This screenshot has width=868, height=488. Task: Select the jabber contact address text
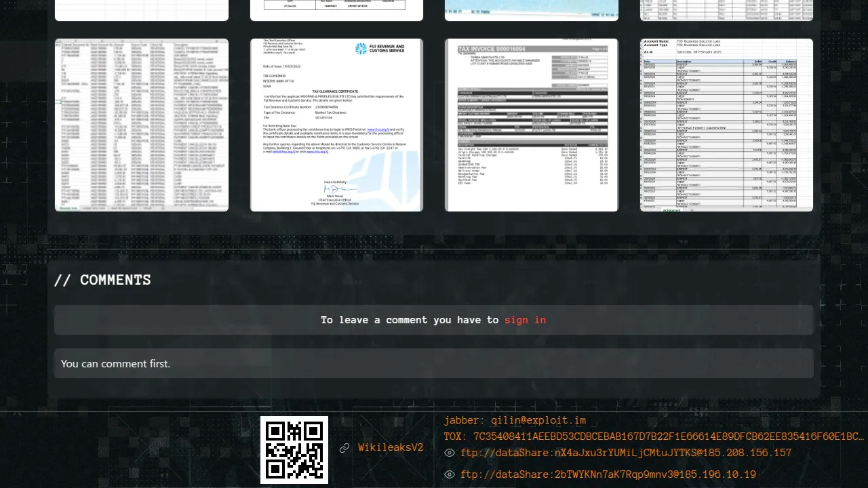(515, 420)
